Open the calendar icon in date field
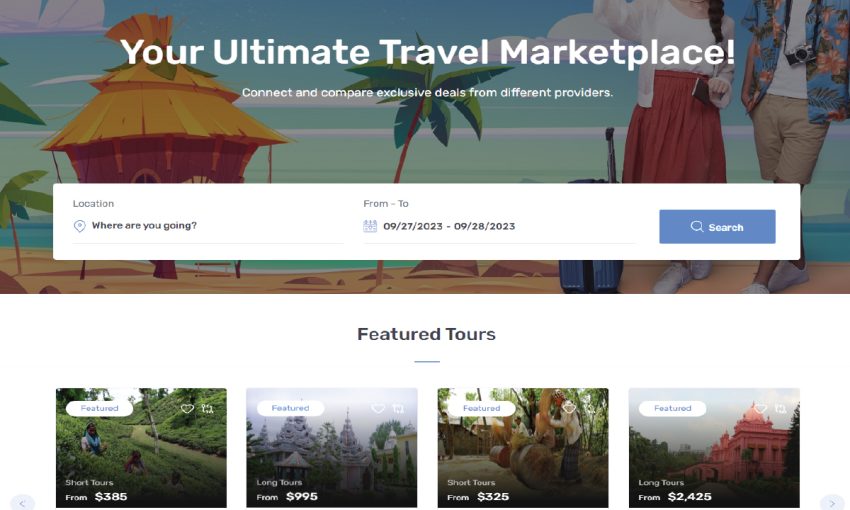The width and height of the screenshot is (850, 510). click(x=370, y=226)
